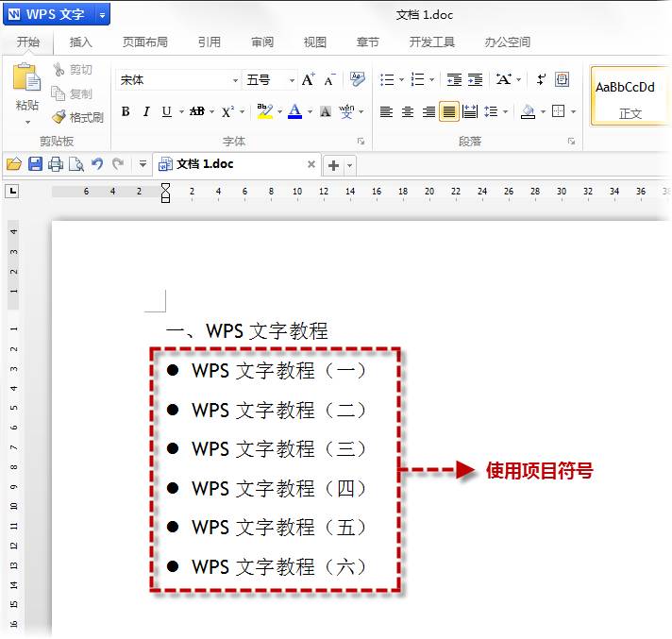The image size is (672, 639).
Task: Open the 开始 ribbon tab
Action: [28, 42]
